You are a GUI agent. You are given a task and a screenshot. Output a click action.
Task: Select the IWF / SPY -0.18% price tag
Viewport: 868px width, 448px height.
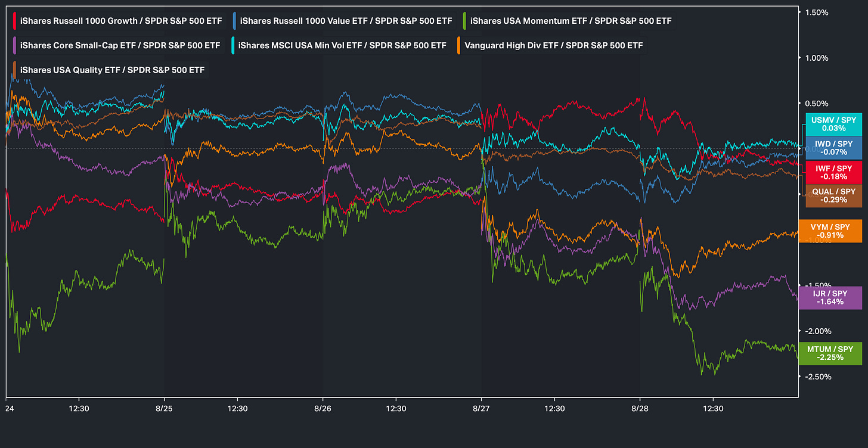click(833, 172)
